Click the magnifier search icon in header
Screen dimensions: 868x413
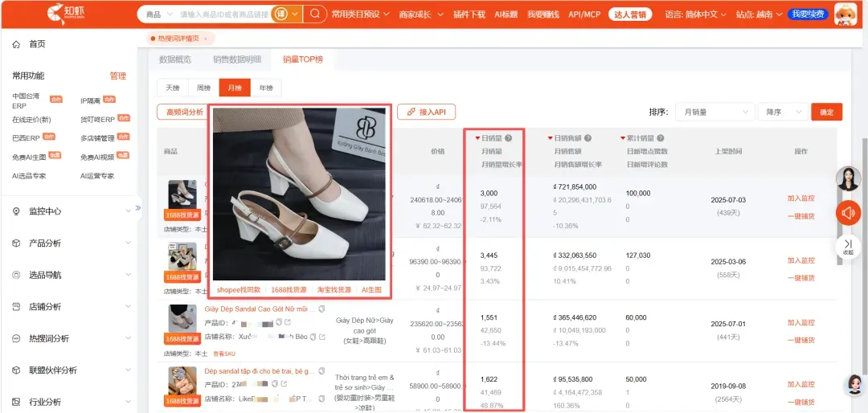pos(315,14)
